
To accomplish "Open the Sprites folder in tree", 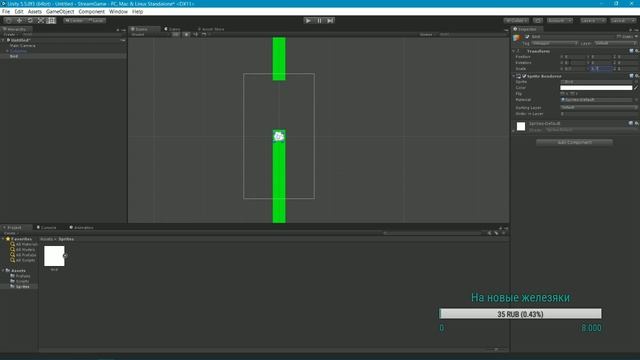I will click(20, 287).
